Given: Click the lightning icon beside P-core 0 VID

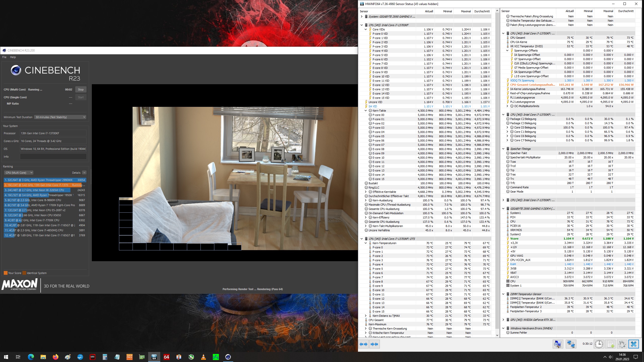Looking at the screenshot, I should click(371, 34).
